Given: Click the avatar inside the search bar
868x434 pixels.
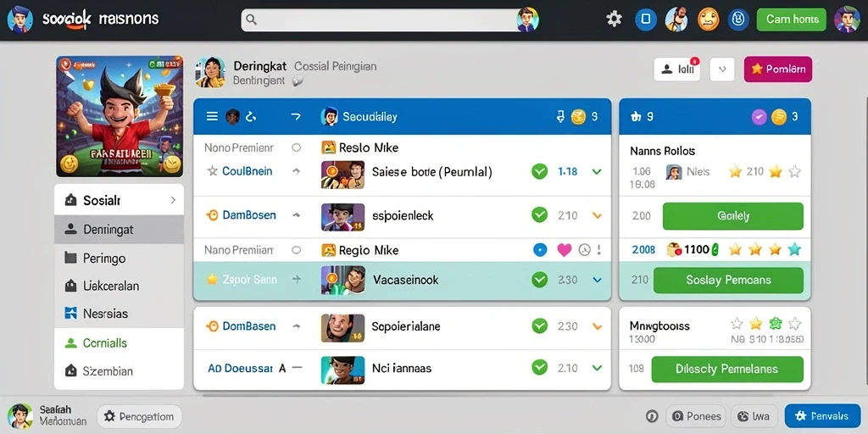Looking at the screenshot, I should tap(527, 19).
